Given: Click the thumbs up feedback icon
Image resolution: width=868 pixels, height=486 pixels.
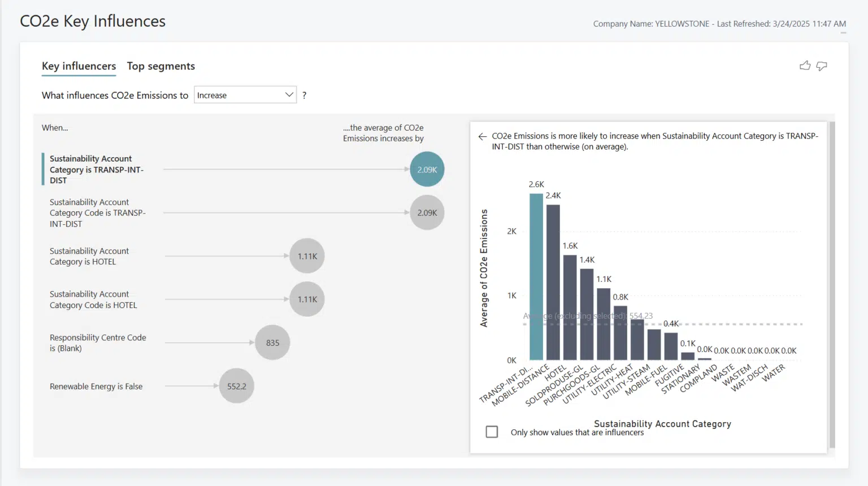Looking at the screenshot, I should pyautogui.click(x=805, y=66).
